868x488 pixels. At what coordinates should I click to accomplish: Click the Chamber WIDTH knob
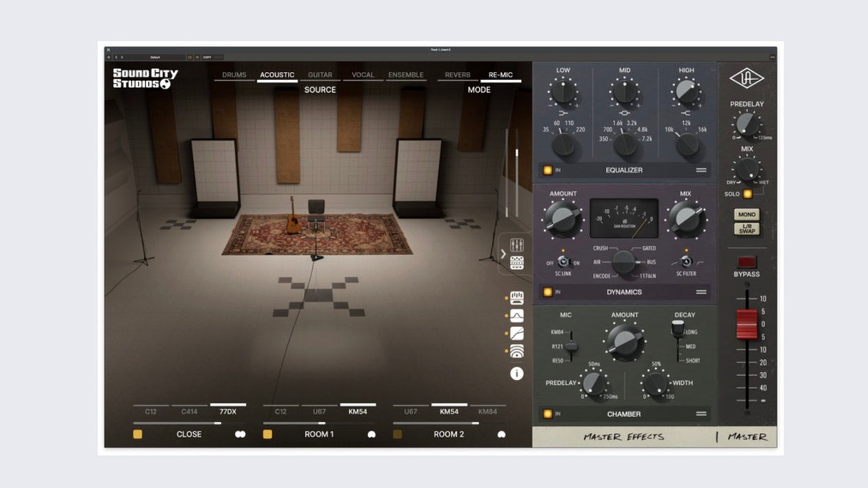pos(655,383)
